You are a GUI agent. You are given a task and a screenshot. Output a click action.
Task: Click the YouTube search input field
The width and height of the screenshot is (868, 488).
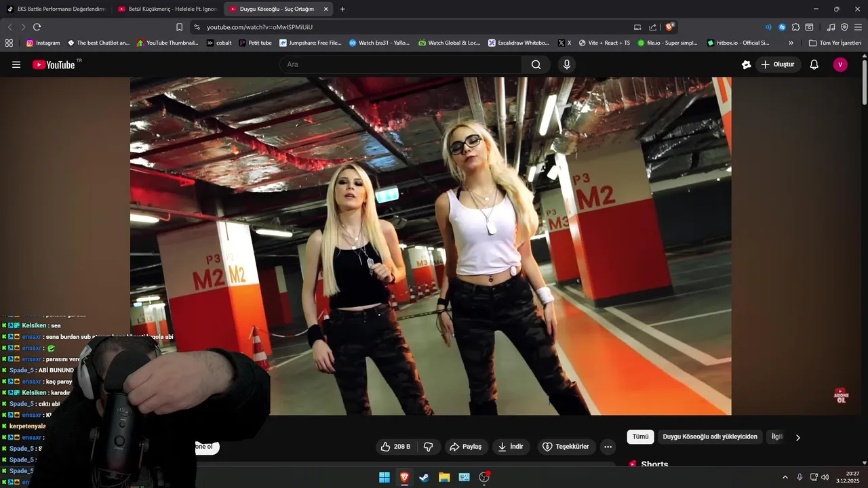pos(400,64)
